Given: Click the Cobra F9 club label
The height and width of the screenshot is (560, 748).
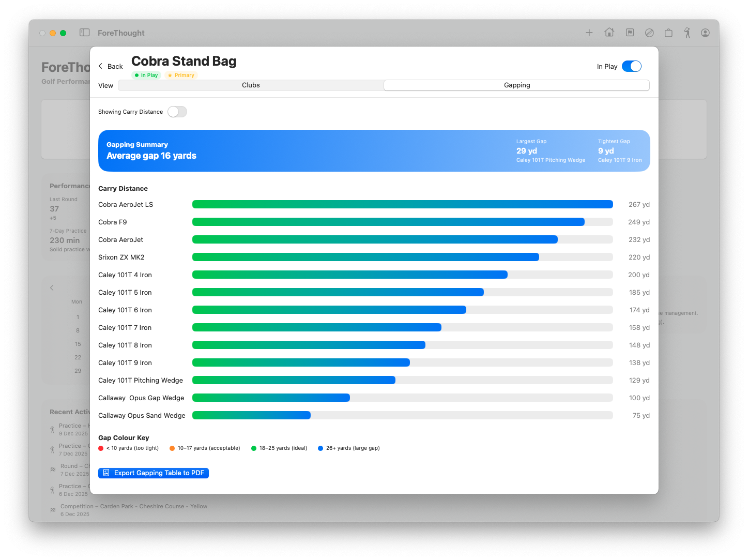Looking at the screenshot, I should point(113,222).
